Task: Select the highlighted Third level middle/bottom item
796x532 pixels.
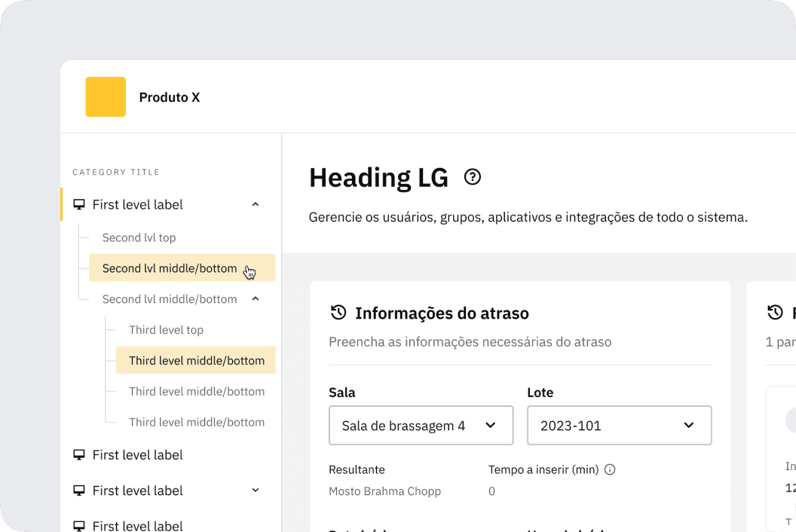Action: pyautogui.click(x=196, y=361)
